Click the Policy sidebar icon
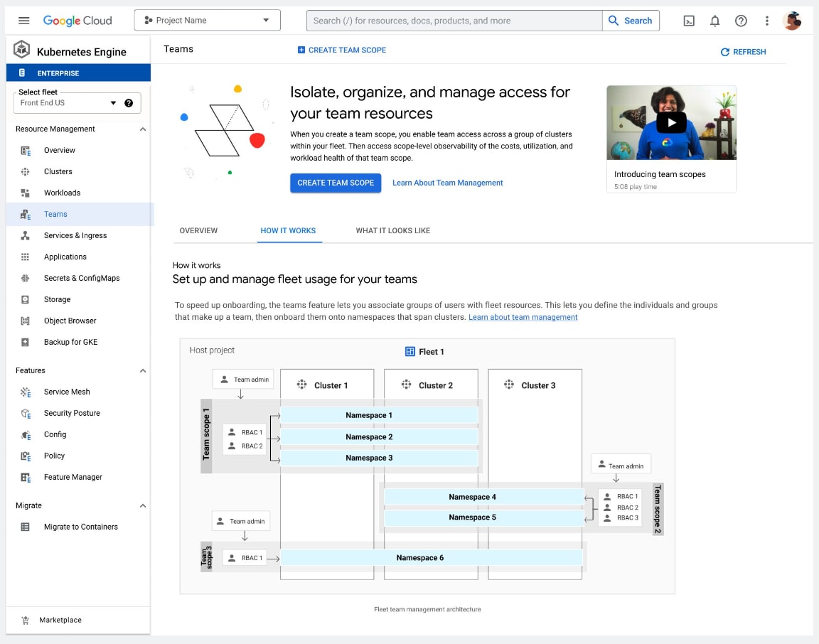The width and height of the screenshot is (819, 644). 25,456
